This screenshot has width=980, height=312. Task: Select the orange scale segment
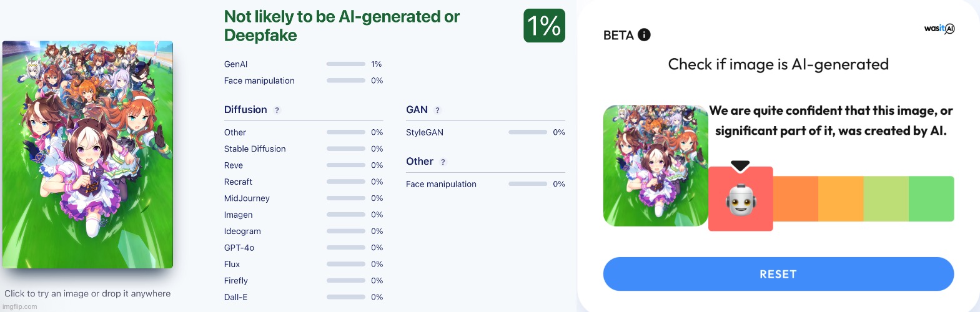[x=796, y=198]
